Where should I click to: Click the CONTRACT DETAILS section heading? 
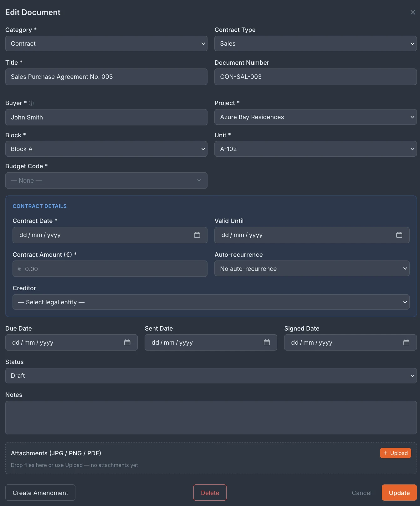[40, 206]
